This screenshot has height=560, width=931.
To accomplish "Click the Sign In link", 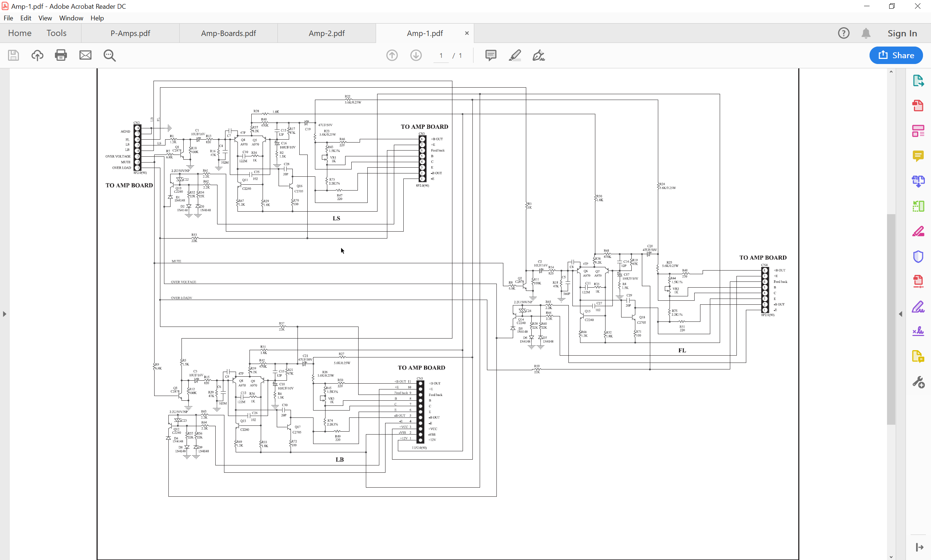I will [x=902, y=33].
